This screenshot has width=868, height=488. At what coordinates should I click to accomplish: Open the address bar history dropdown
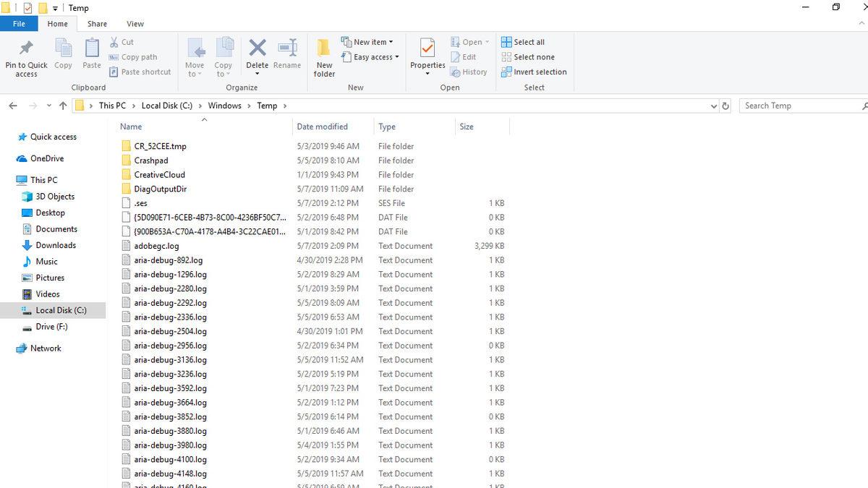pos(714,106)
